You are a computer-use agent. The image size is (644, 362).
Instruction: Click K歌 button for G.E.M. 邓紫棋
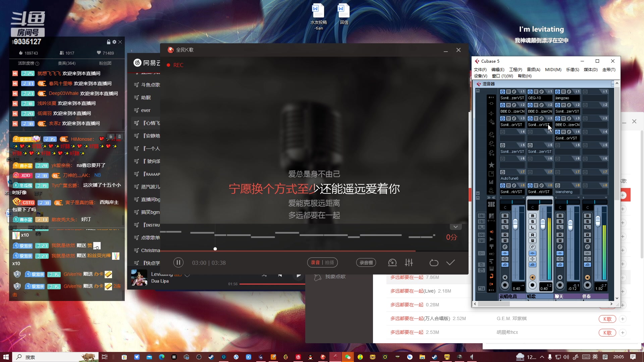(607, 319)
